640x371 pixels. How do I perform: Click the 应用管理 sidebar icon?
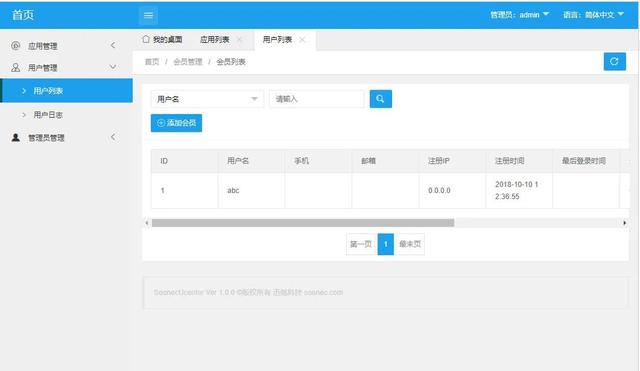pyautogui.click(x=16, y=46)
